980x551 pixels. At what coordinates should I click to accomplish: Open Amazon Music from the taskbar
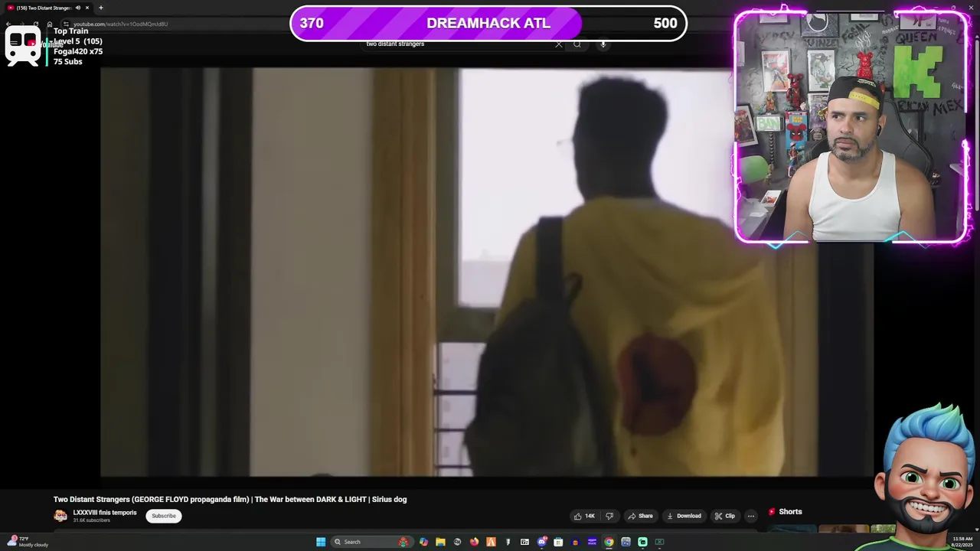point(592,542)
